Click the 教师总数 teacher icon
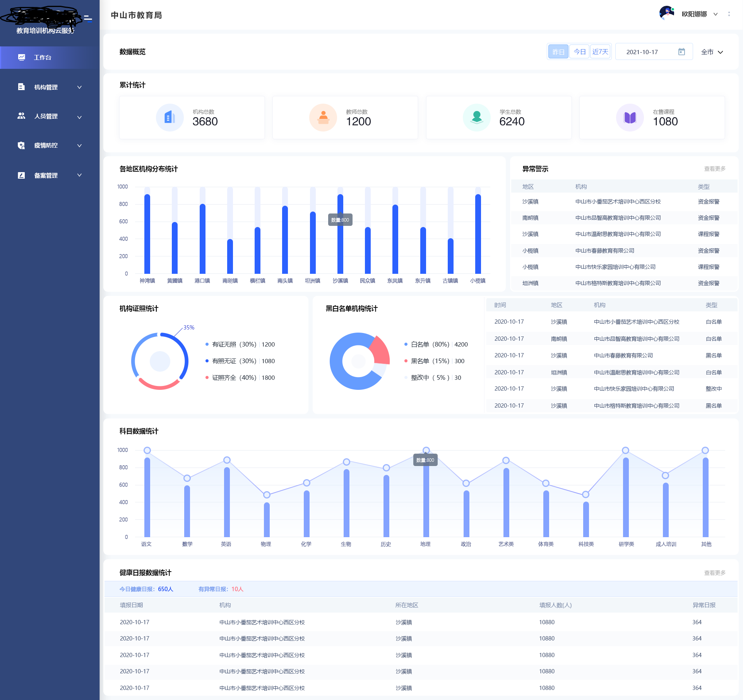The width and height of the screenshot is (743, 700). 323,118
